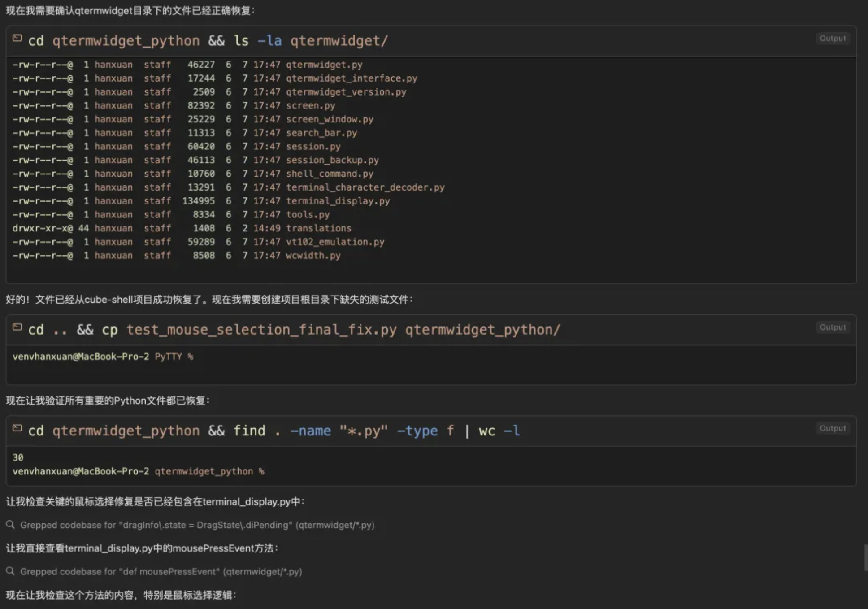868x609 pixels.
Task: Select qtermwidget_interface.py in the listing
Action: point(352,78)
